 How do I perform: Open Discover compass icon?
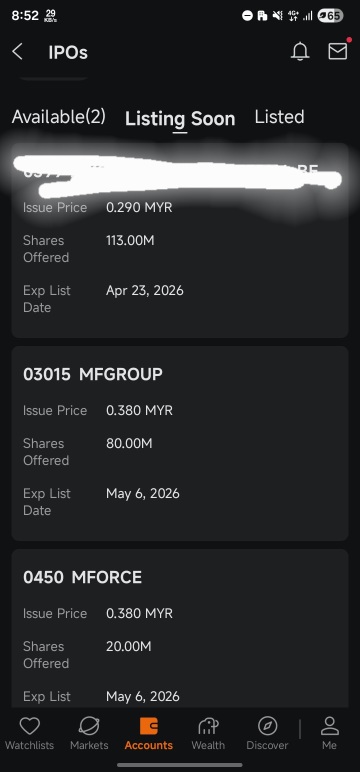pos(267,726)
